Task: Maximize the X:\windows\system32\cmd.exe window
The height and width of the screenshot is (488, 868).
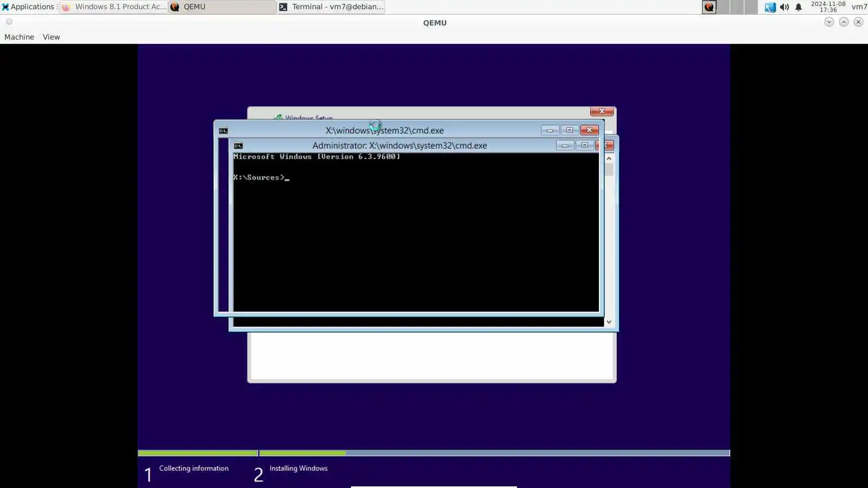Action: click(x=570, y=130)
